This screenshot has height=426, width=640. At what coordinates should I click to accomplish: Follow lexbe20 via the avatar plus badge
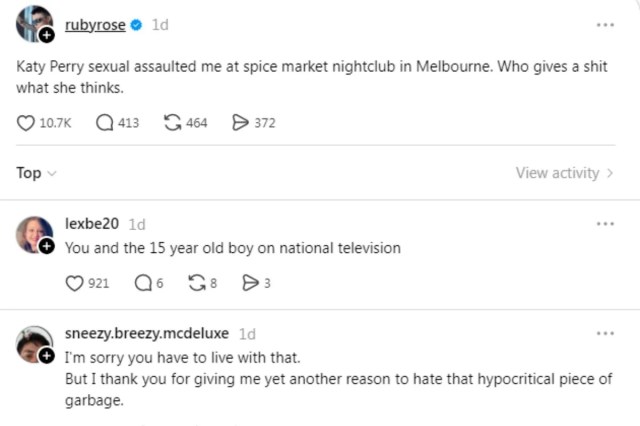[46, 247]
